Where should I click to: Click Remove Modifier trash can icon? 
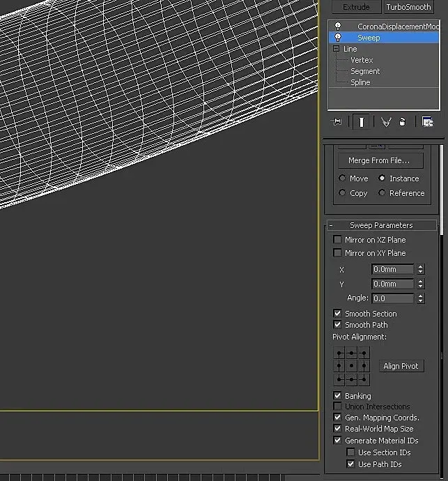click(x=402, y=122)
